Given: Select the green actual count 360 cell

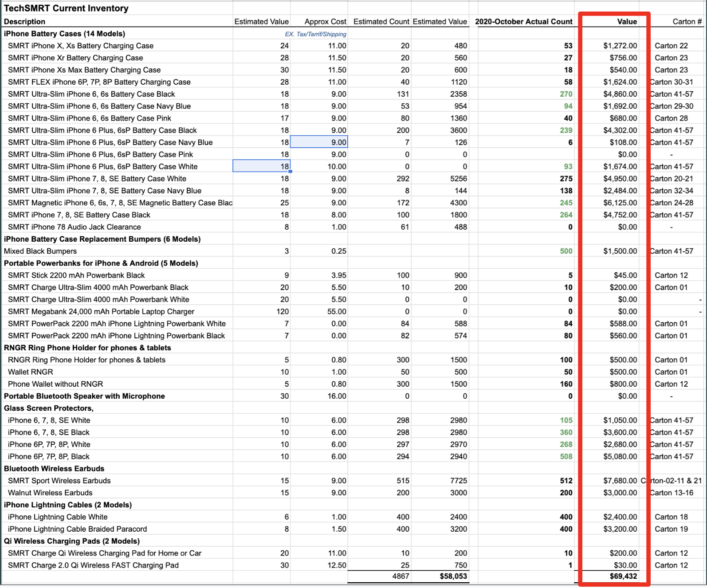Looking at the screenshot, I should (x=566, y=432).
